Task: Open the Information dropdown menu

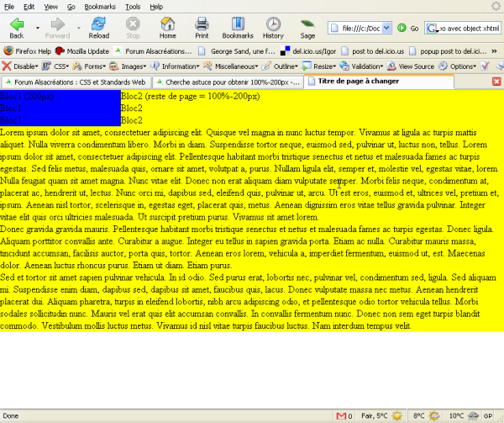Action: (x=175, y=66)
